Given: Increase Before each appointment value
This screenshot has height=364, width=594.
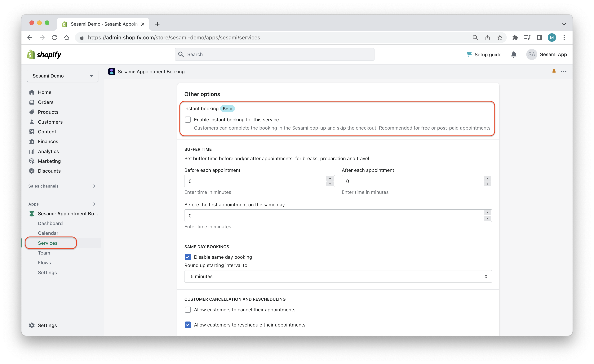Looking at the screenshot, I should (x=330, y=178).
